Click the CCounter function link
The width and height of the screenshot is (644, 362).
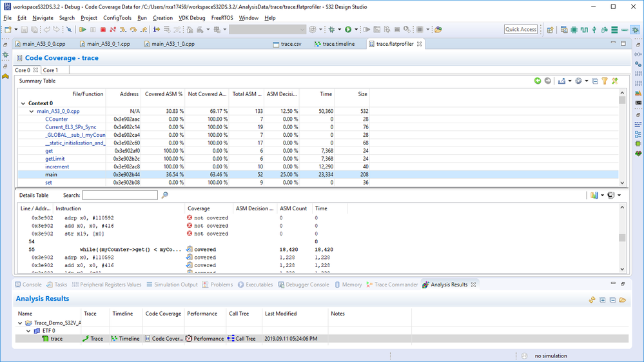56,119
